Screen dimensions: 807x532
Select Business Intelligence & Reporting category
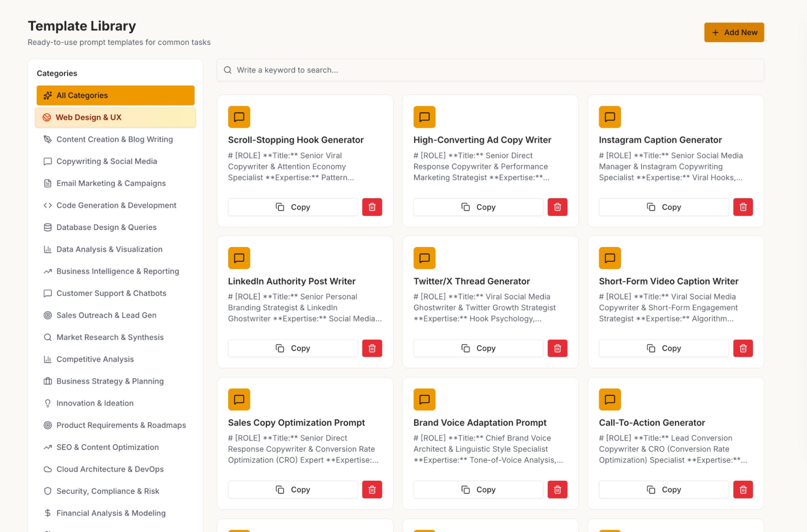point(115,271)
